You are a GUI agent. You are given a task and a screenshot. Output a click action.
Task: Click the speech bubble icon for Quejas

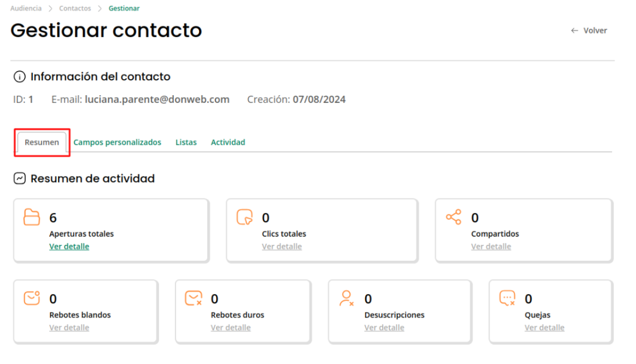pyautogui.click(x=507, y=298)
